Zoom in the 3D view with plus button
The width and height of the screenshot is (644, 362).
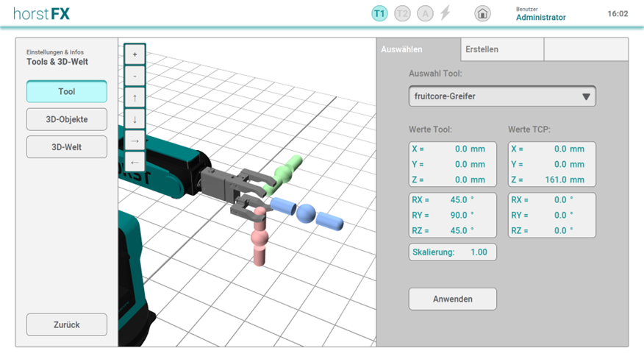[x=135, y=54]
